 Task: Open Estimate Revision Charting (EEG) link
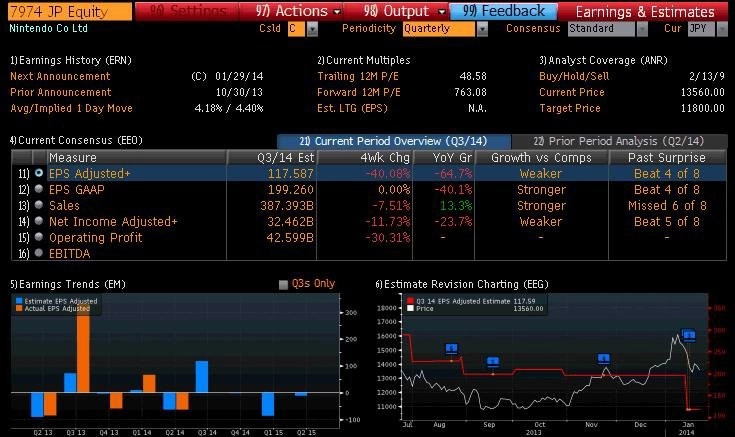click(462, 284)
